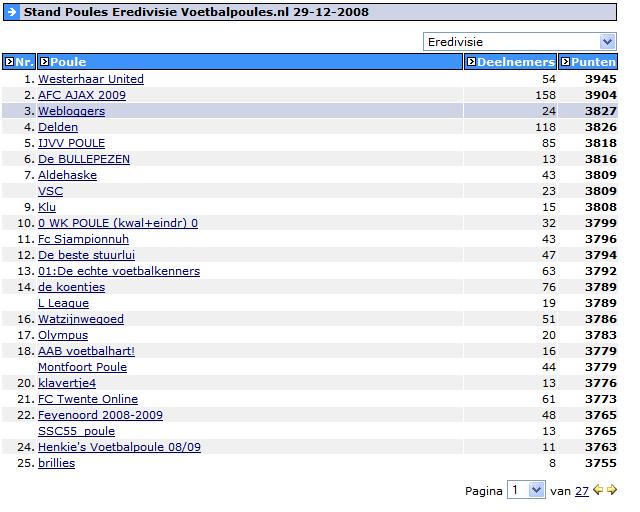Click the sort icon beside Poule header

(x=44, y=62)
